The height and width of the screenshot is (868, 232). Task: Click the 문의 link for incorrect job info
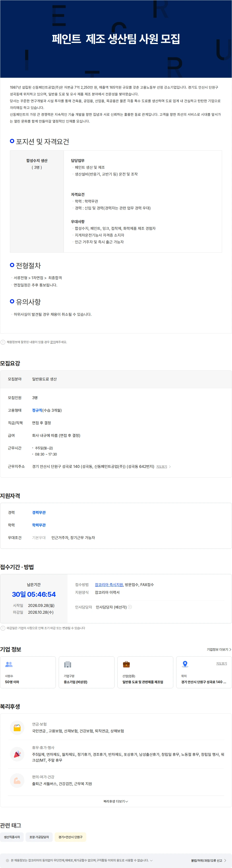(53, 342)
